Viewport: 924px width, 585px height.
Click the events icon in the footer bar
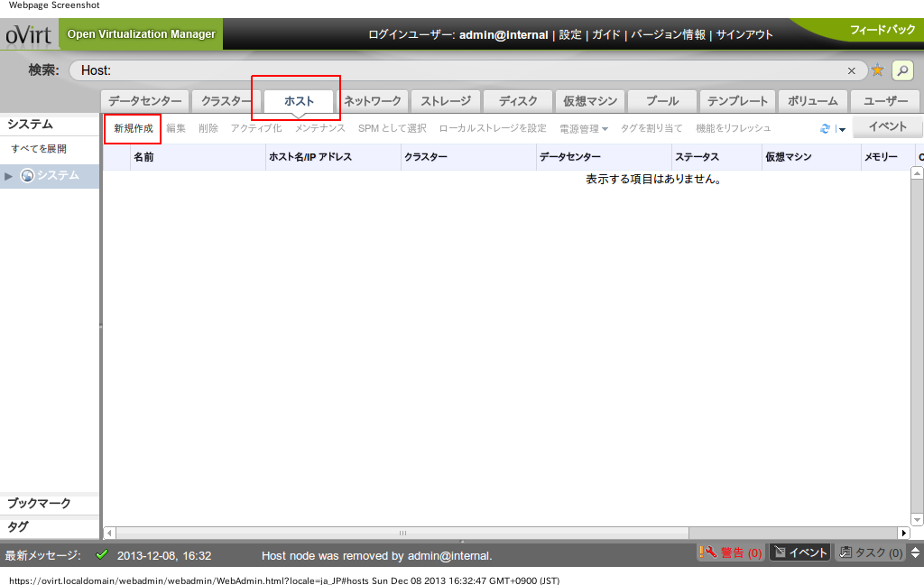pyautogui.click(x=780, y=552)
